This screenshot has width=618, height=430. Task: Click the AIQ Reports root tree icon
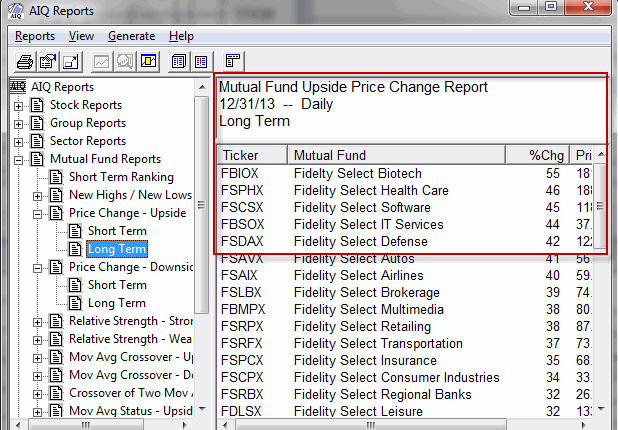(18, 86)
